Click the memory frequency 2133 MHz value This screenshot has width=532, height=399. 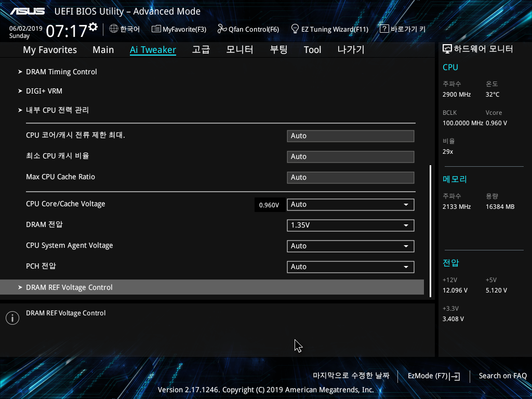pyautogui.click(x=456, y=207)
